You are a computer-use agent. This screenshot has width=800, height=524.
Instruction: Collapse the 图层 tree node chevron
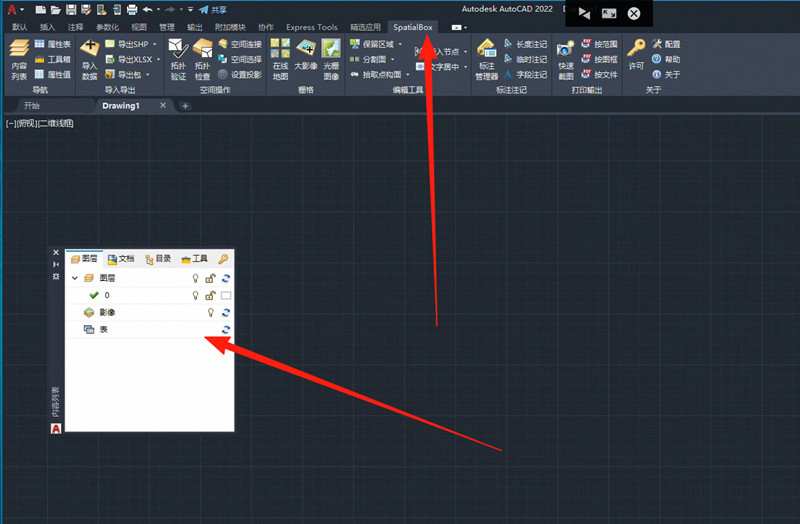[75, 278]
